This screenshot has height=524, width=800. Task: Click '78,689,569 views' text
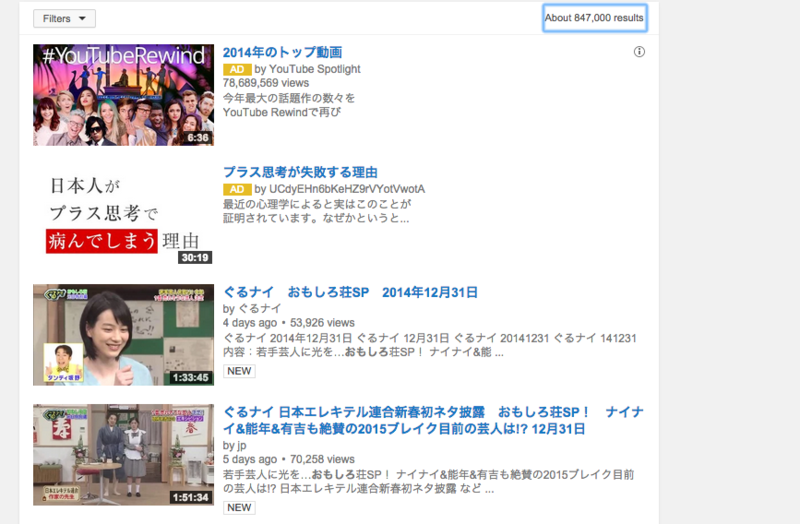(x=266, y=83)
